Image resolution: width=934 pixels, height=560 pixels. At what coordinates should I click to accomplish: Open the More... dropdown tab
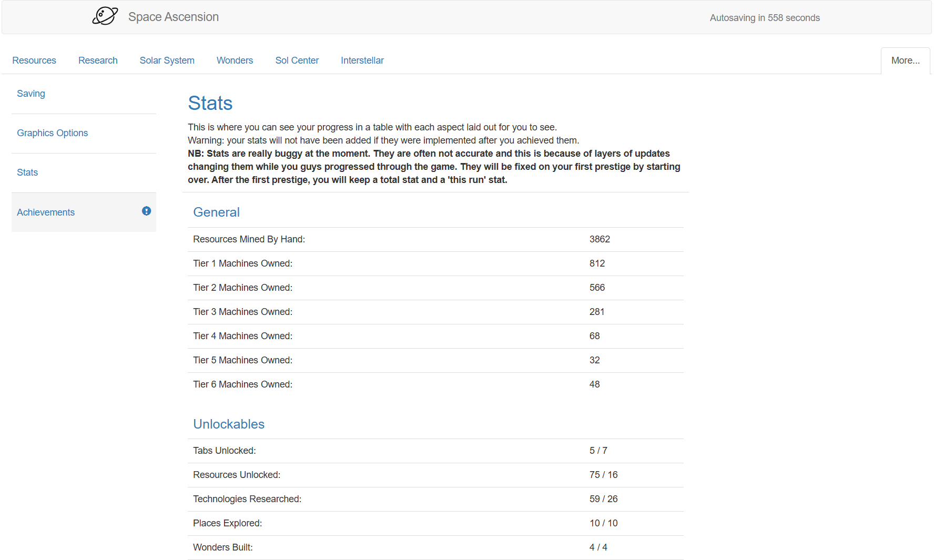[x=905, y=60]
